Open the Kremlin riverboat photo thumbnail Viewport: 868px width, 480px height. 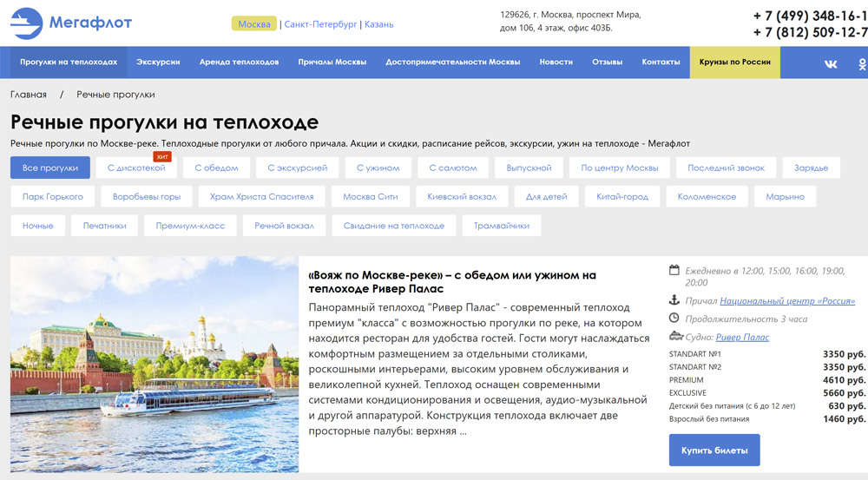(155, 365)
